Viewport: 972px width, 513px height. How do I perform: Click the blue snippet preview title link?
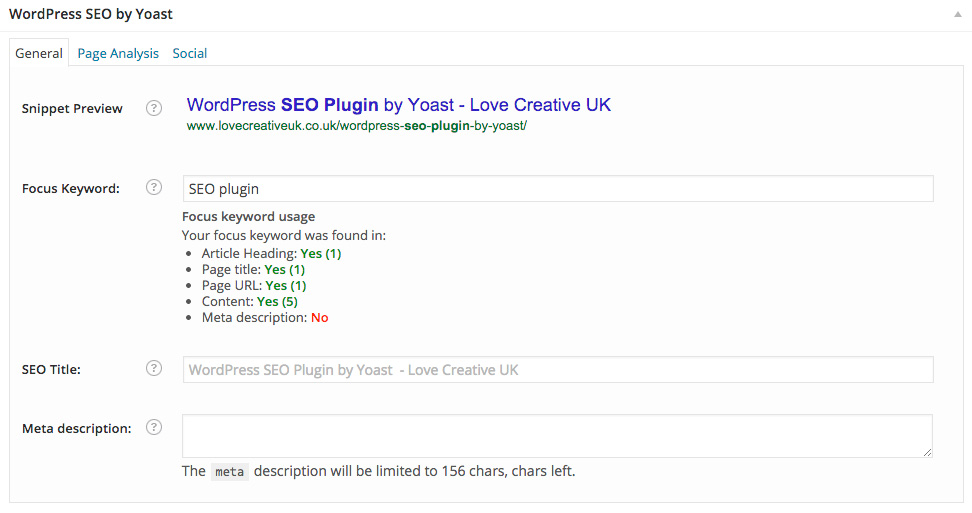[398, 105]
